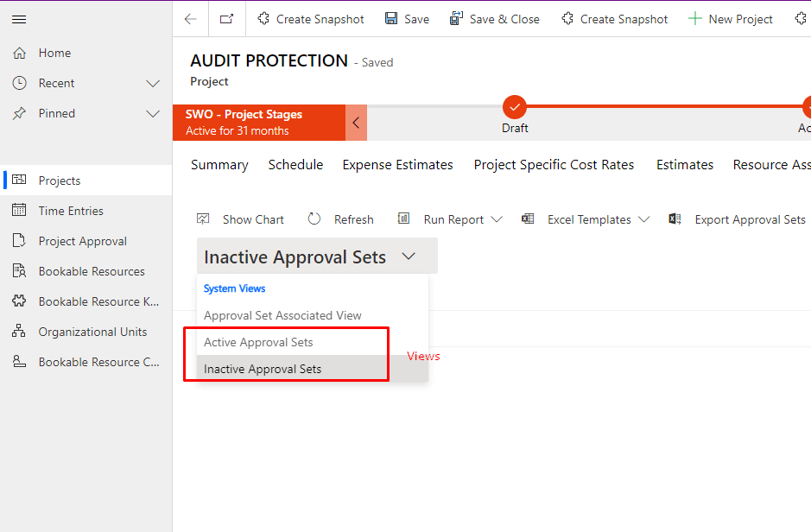Click Export Approval Sets Excel icon

tap(675, 219)
